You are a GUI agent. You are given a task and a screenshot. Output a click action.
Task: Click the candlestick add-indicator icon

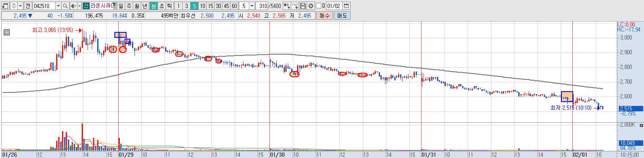click(287, 6)
